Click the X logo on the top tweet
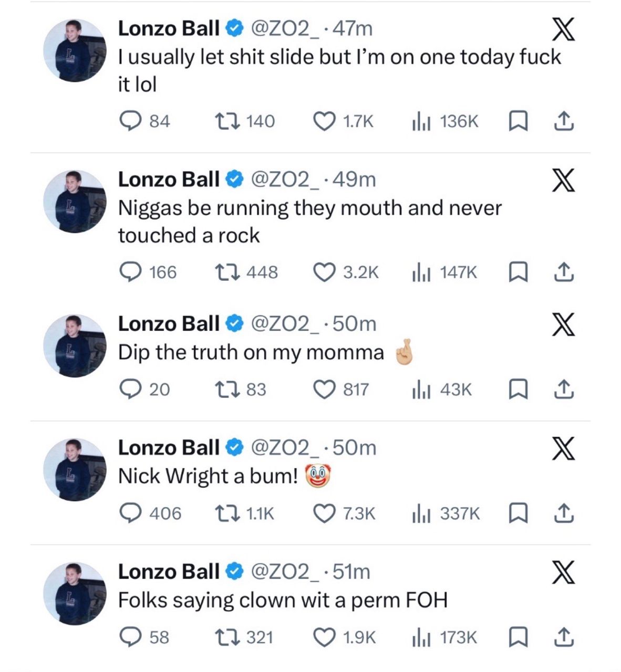Viewport: 621px width, 672px height. coord(563,29)
